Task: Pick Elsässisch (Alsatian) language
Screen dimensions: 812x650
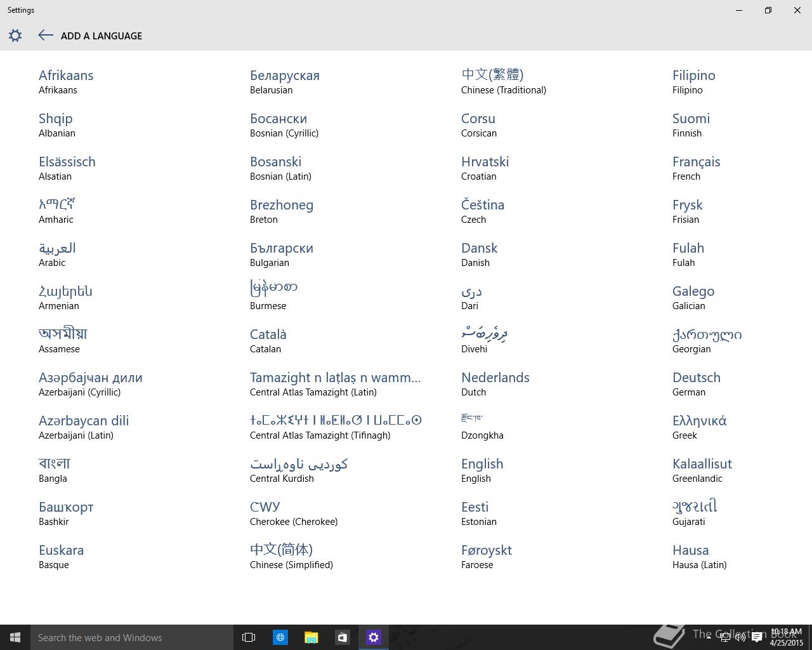Action: coord(67,168)
